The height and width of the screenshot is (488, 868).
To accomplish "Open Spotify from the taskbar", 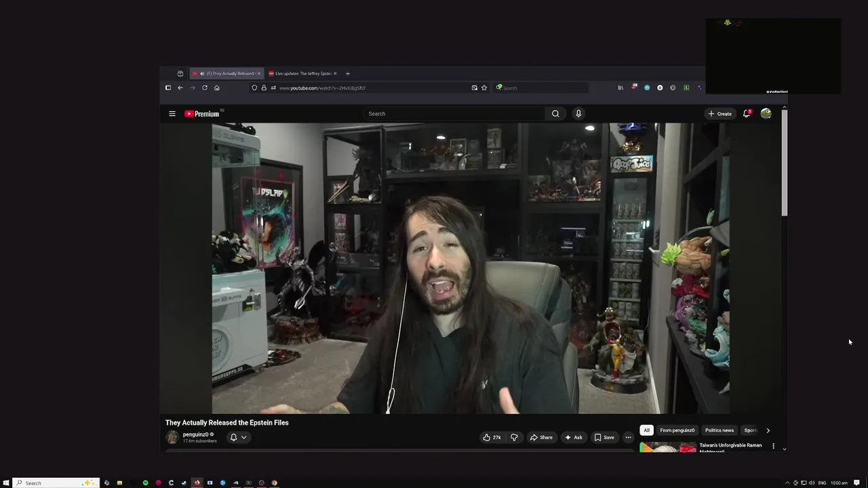I will (145, 483).
